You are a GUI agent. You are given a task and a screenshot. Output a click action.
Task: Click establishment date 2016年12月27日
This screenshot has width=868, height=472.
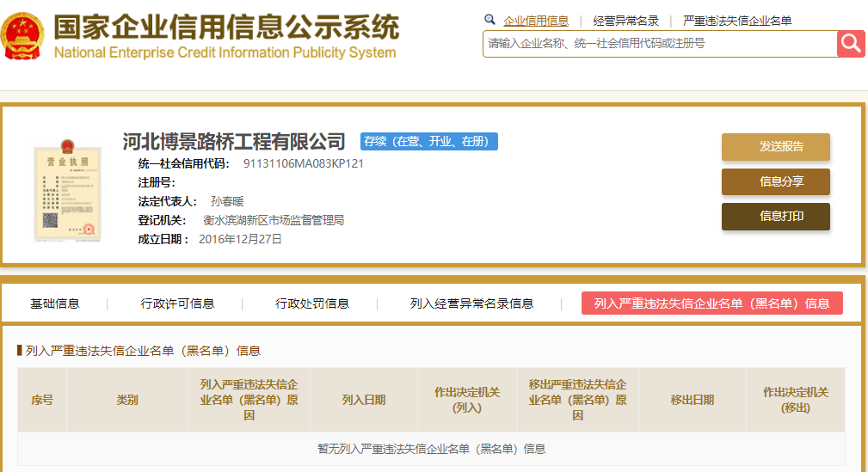pyautogui.click(x=240, y=239)
